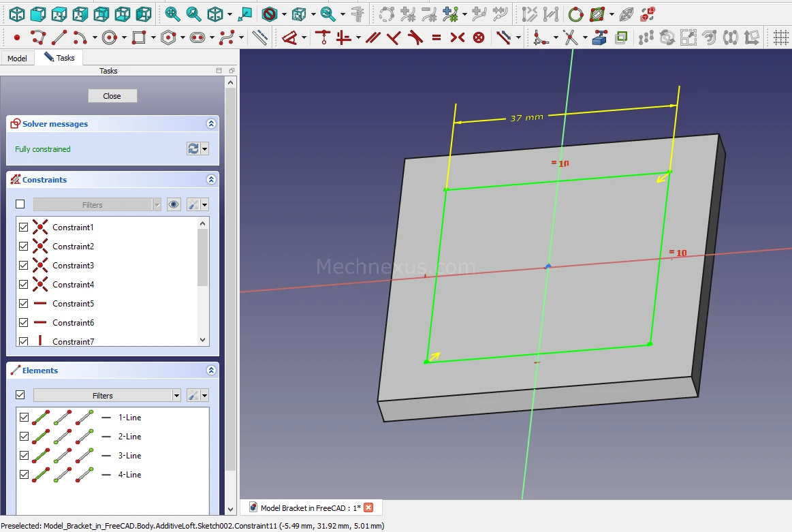Uncheck the Constraint1 checkbox
792x532 pixels.
[x=24, y=227]
